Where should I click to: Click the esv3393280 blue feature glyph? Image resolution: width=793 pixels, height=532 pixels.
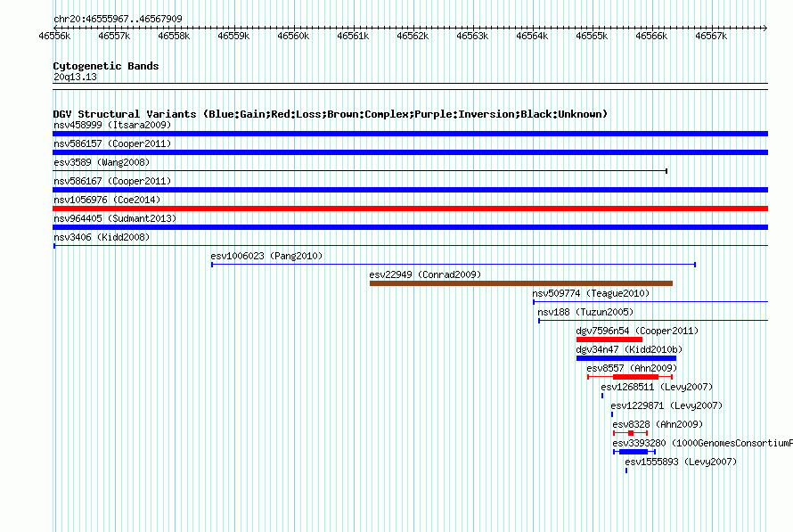click(x=634, y=452)
